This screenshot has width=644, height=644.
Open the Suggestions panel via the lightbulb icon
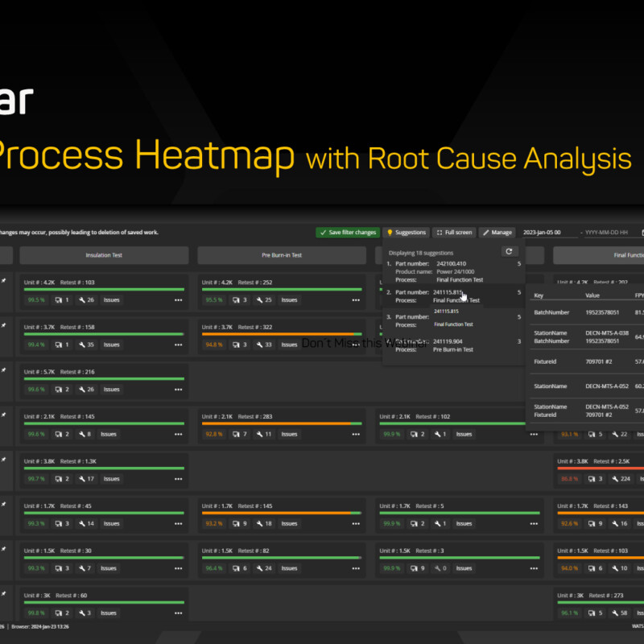tap(391, 233)
